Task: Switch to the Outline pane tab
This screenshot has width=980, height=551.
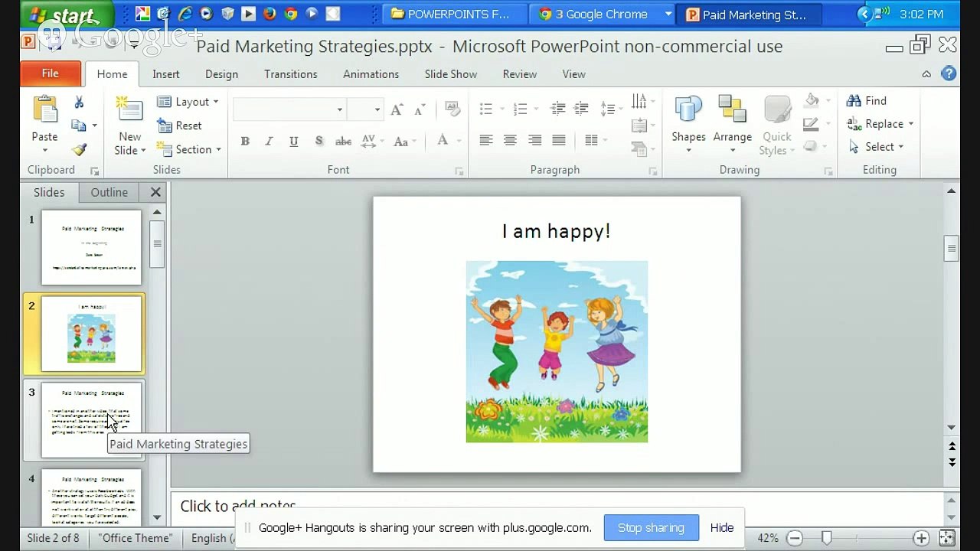Action: click(x=109, y=192)
